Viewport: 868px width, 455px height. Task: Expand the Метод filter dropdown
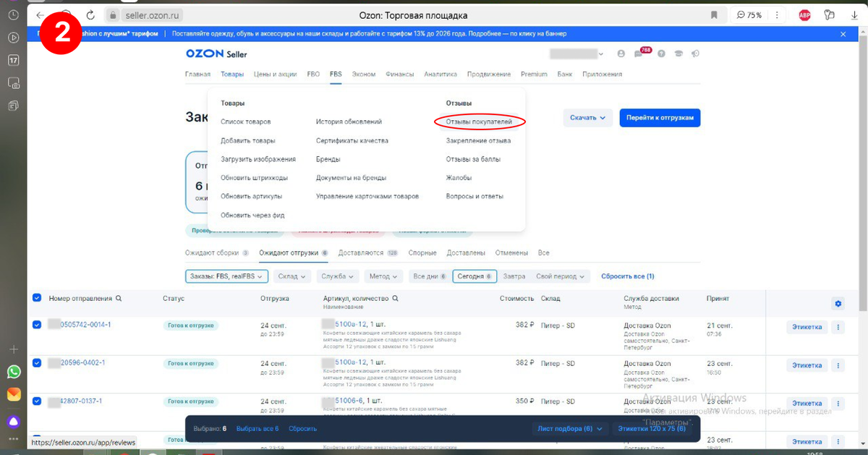(x=384, y=276)
